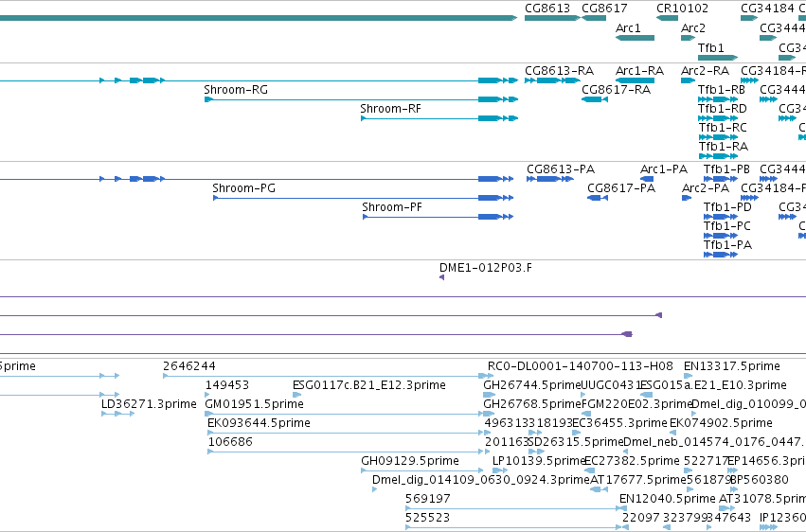Open the Tfb1-PB protein label

726,169
